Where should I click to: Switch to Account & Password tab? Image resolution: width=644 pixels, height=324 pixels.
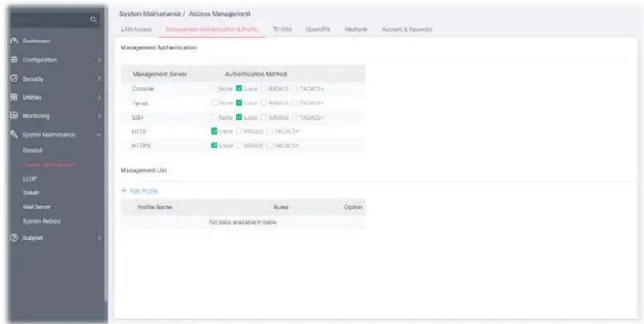point(406,29)
